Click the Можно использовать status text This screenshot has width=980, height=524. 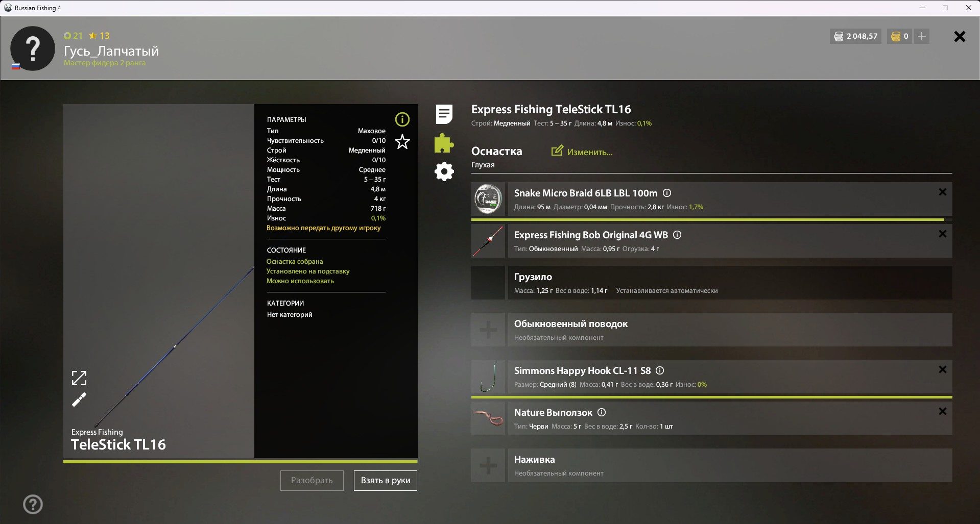point(300,281)
